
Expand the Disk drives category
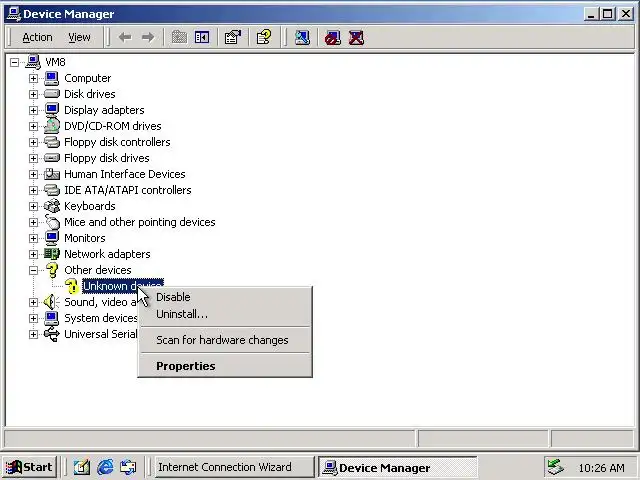coord(33,94)
